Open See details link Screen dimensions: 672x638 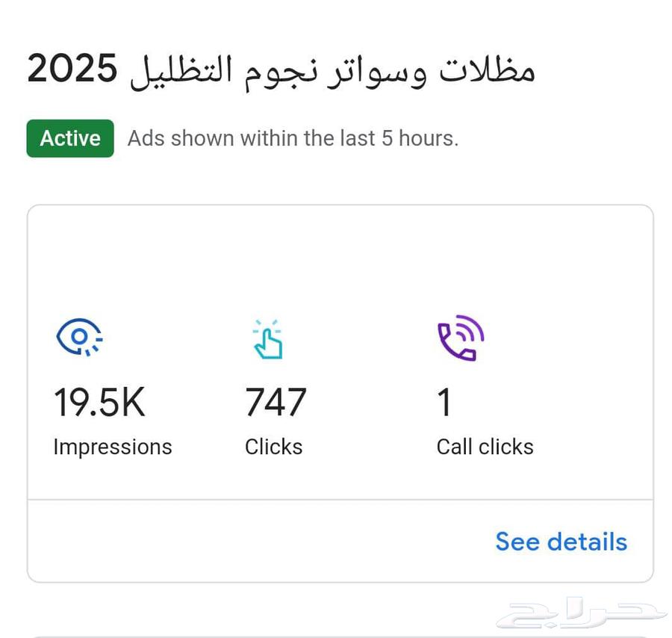tap(561, 542)
